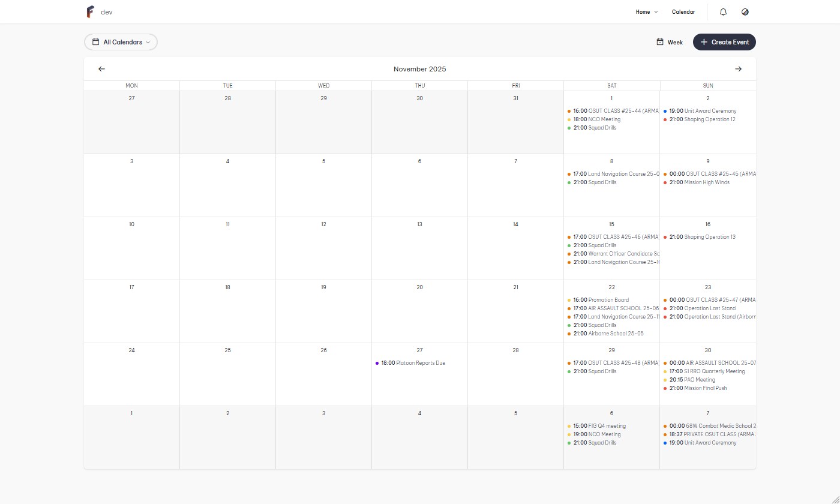Select the Mission Final Push event

coord(705,388)
